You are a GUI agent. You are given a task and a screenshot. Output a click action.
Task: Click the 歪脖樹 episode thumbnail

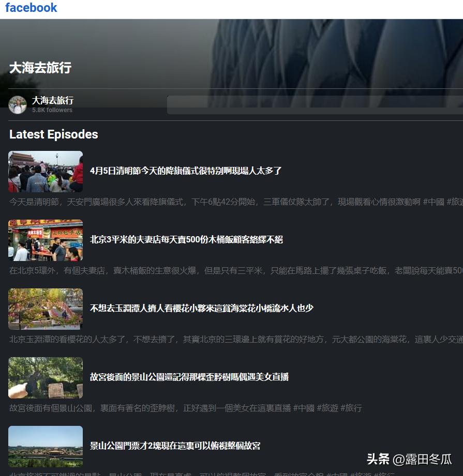click(45, 377)
